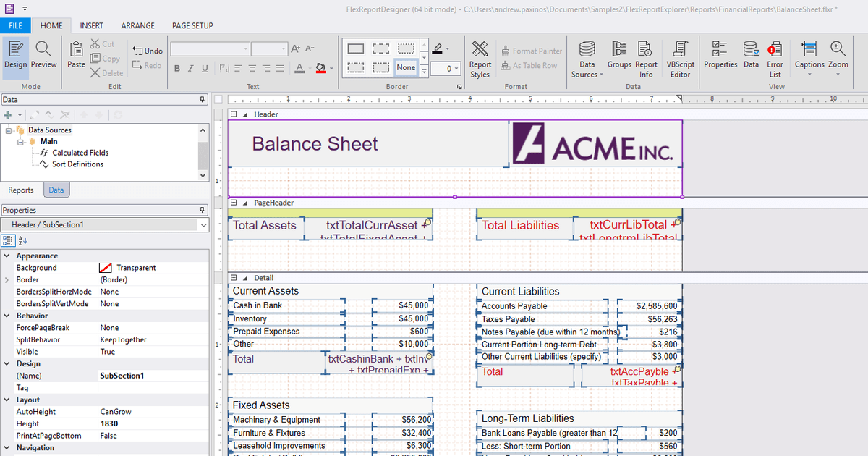Open the Preview mode
The image size is (868, 456).
43,55
